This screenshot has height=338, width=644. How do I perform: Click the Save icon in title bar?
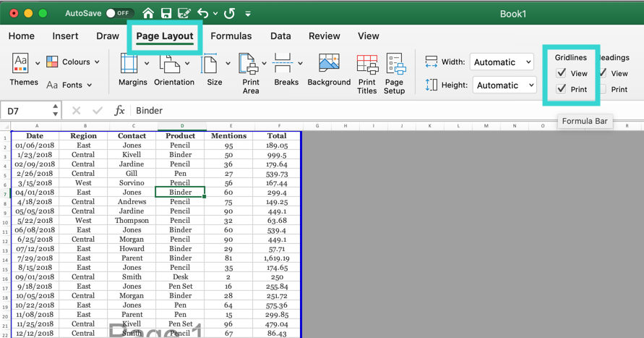(x=166, y=13)
